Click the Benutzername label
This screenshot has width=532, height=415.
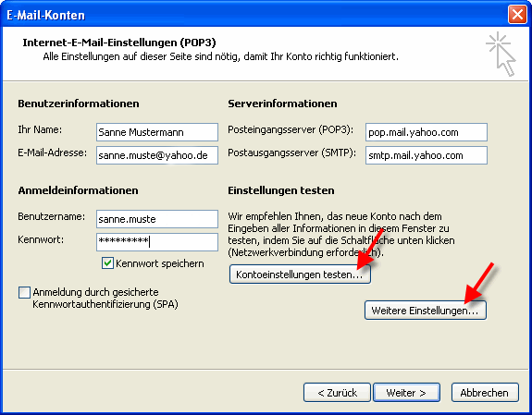coord(52,216)
